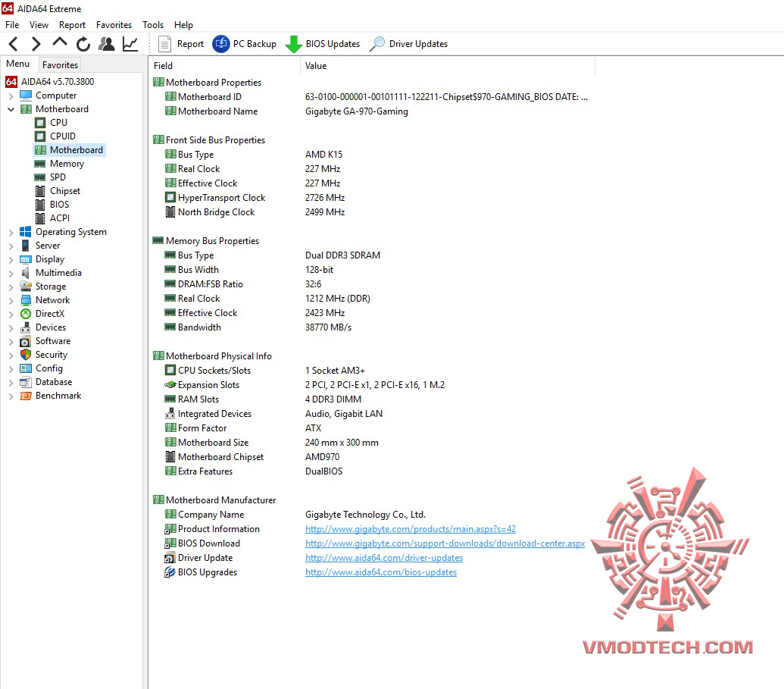Open the users icon in toolbar
The height and width of the screenshot is (689, 784).
click(106, 44)
